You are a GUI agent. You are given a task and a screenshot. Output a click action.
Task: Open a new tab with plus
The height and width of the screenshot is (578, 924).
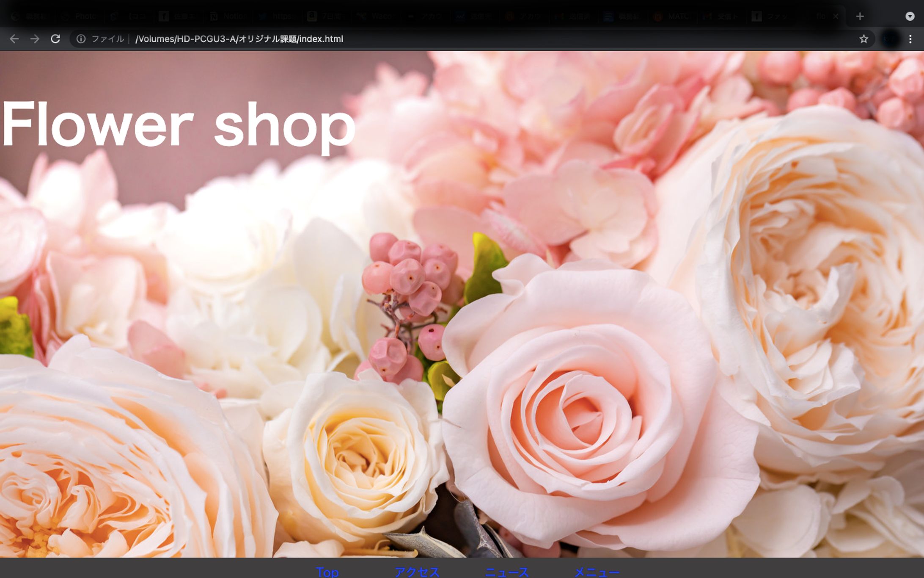tap(860, 17)
